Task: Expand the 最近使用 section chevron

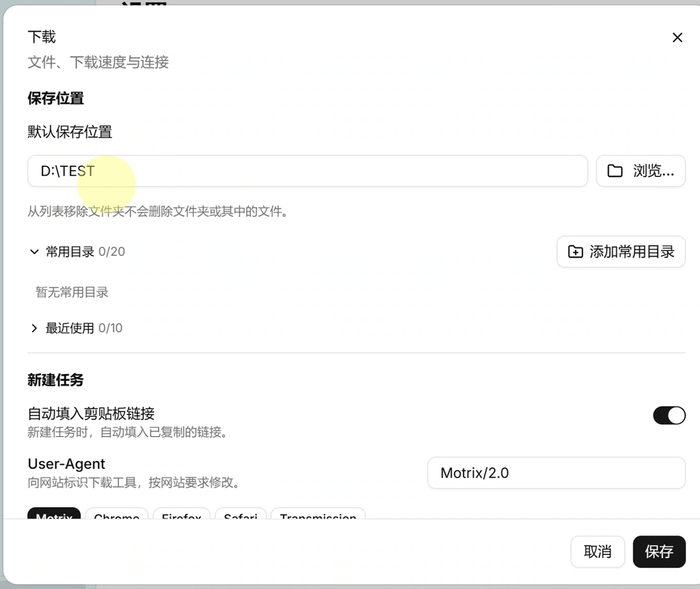Action: coord(34,328)
